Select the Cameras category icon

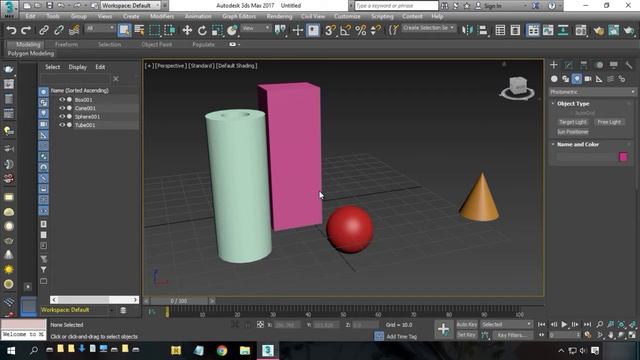pos(588,79)
